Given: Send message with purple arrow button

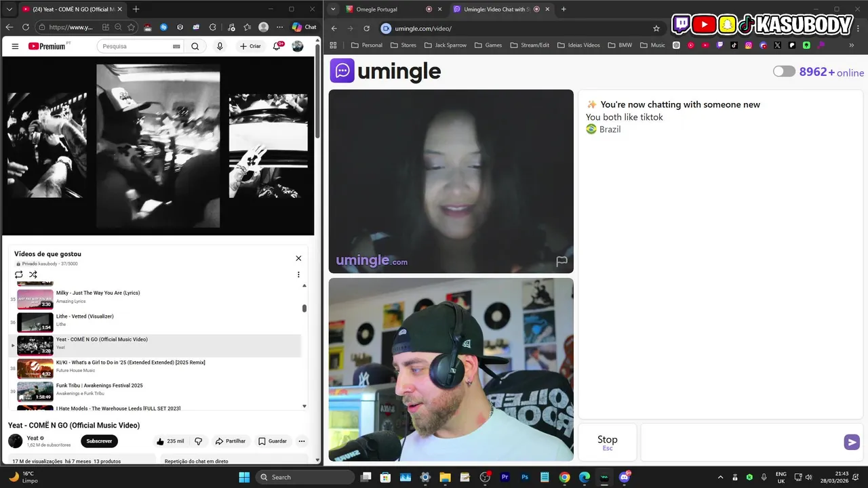Looking at the screenshot, I should [852, 443].
